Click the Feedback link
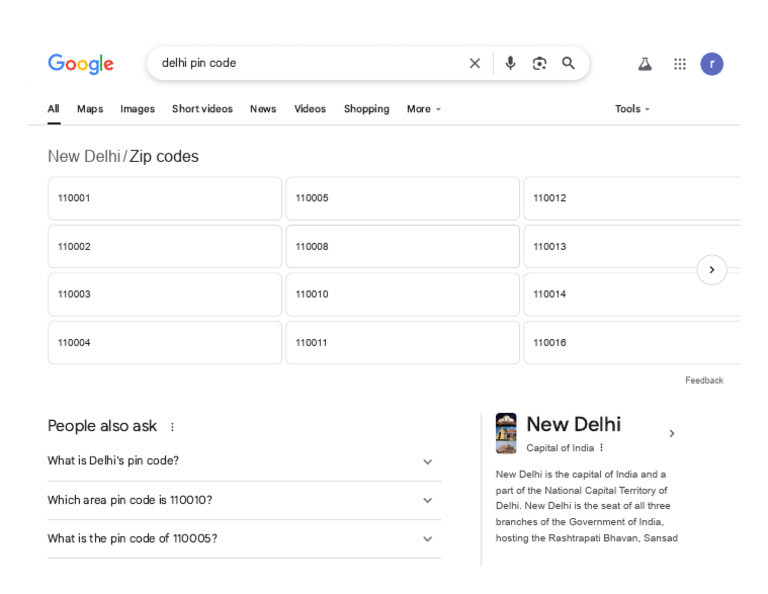 point(704,381)
